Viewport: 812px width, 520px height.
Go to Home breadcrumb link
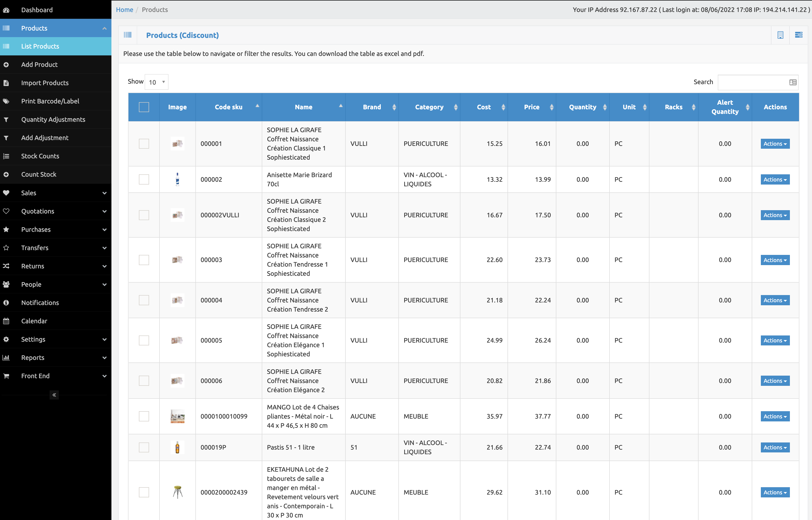click(124, 10)
